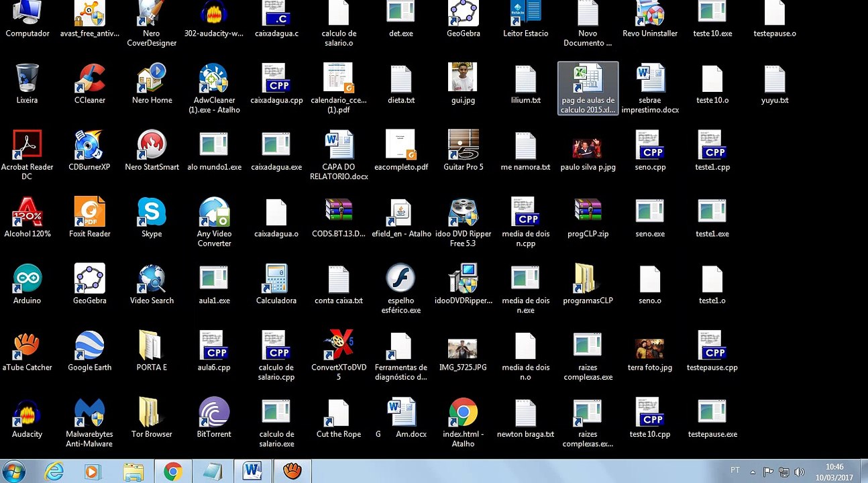Open Windows Media Player from the taskbar
Image resolution: width=868 pixels, height=483 pixels.
tap(92, 472)
